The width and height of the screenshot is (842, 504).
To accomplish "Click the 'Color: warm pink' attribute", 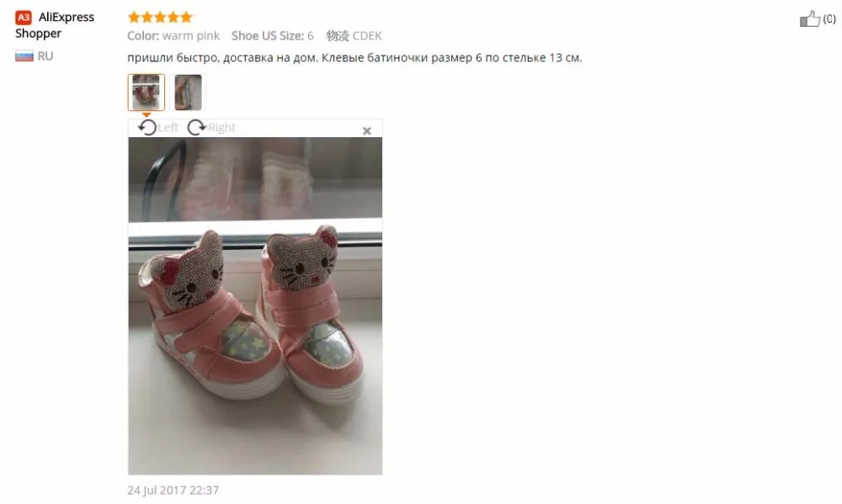I will (173, 36).
